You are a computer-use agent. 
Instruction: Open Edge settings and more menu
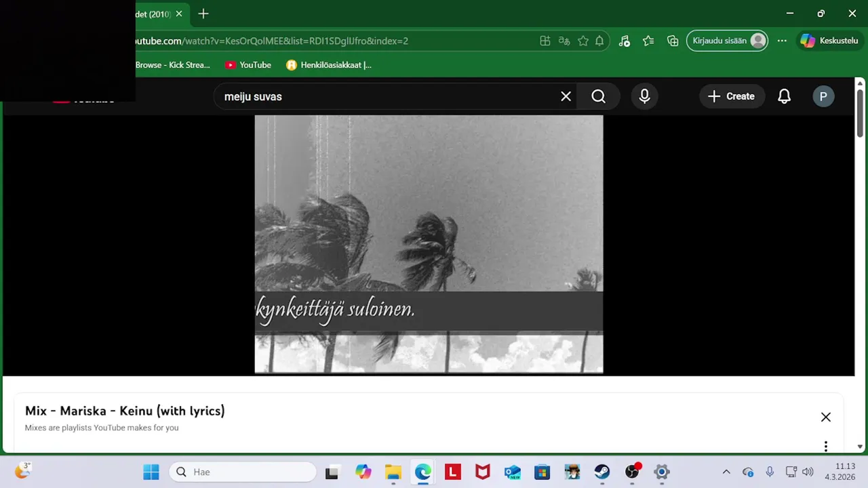(x=782, y=41)
